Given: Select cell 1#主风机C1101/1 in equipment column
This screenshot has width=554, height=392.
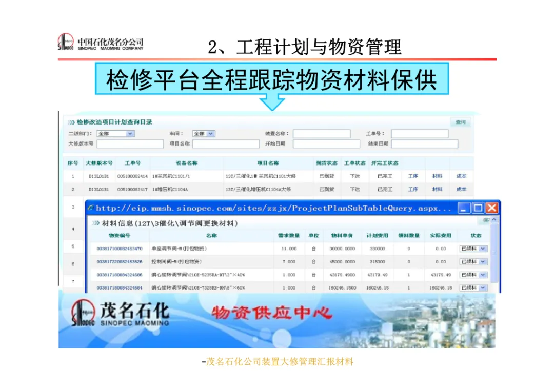Looking at the screenshot, I should pos(171,176).
